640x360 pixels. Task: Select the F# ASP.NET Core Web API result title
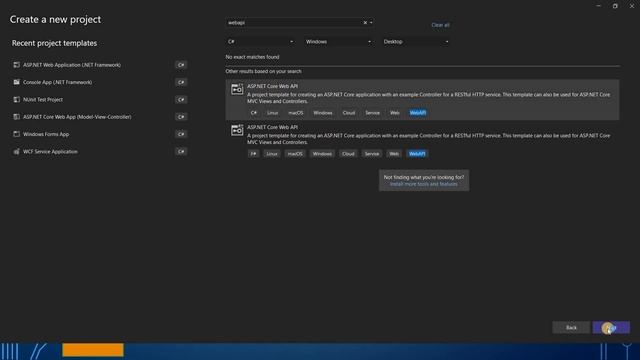[272, 127]
